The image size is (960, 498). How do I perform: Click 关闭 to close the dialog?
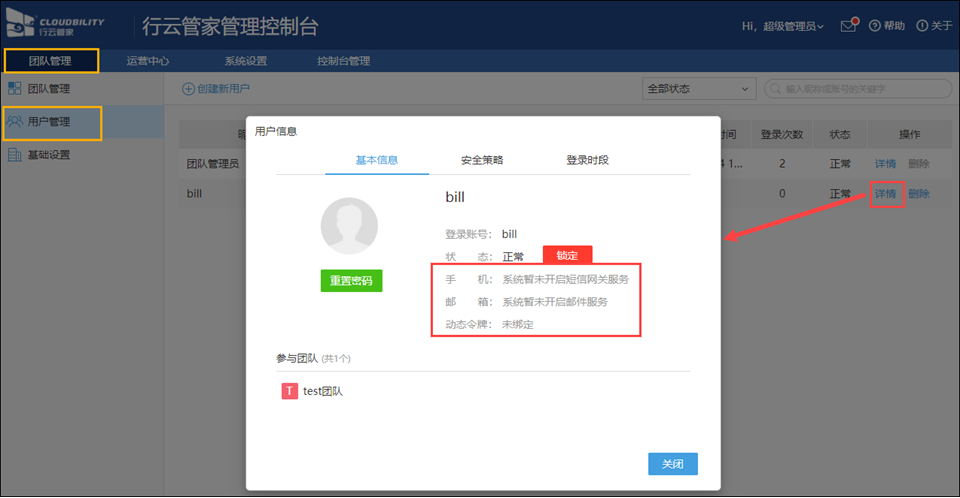click(x=672, y=464)
